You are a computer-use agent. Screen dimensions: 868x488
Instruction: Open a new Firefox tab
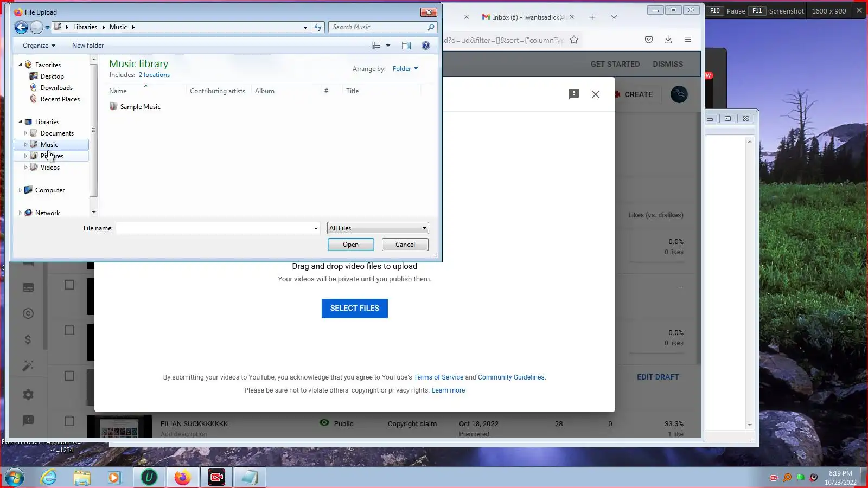pyautogui.click(x=592, y=17)
